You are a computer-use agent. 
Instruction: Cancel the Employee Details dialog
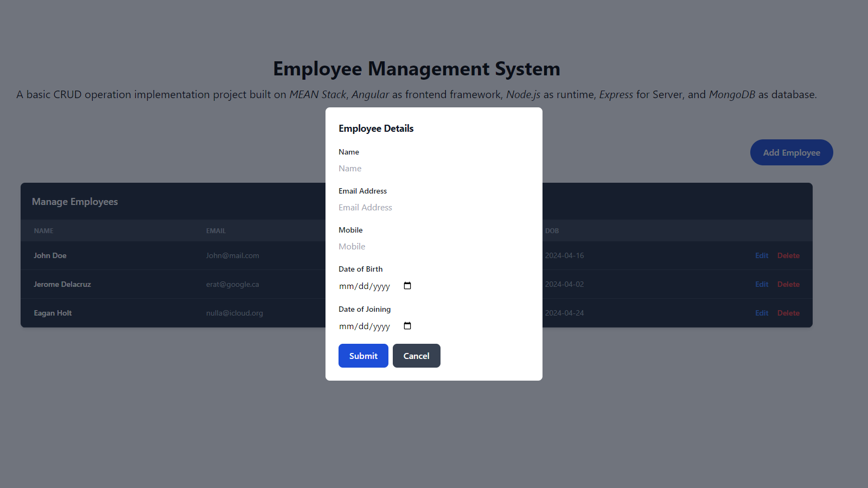tap(417, 356)
